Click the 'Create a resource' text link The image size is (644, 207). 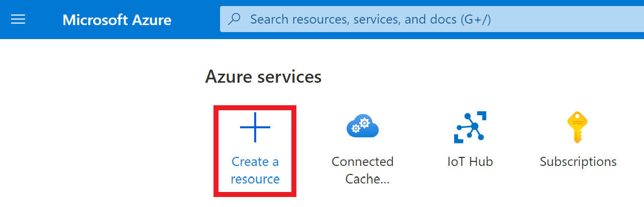255,170
